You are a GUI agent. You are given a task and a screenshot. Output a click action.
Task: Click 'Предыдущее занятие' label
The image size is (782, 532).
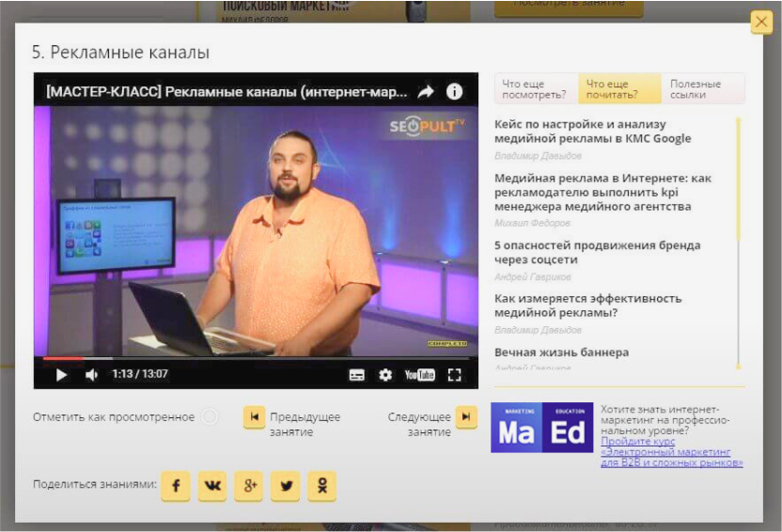(305, 424)
